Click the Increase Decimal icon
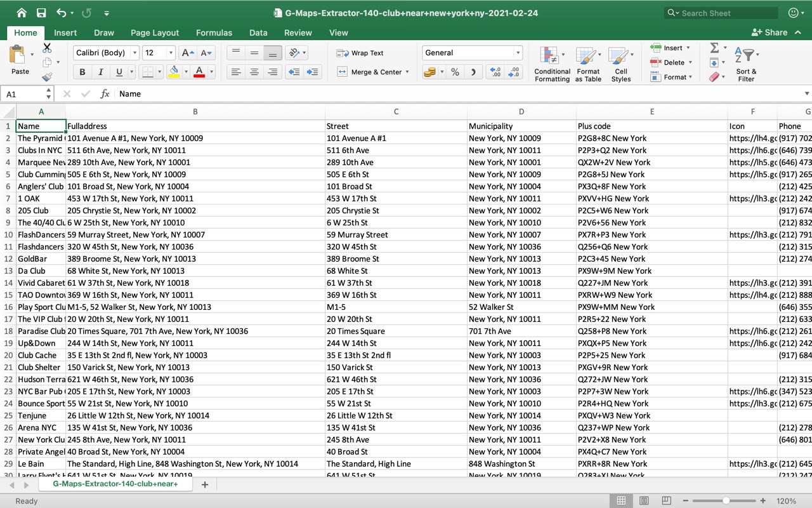Screen dimensions: 812x508 tap(495, 72)
